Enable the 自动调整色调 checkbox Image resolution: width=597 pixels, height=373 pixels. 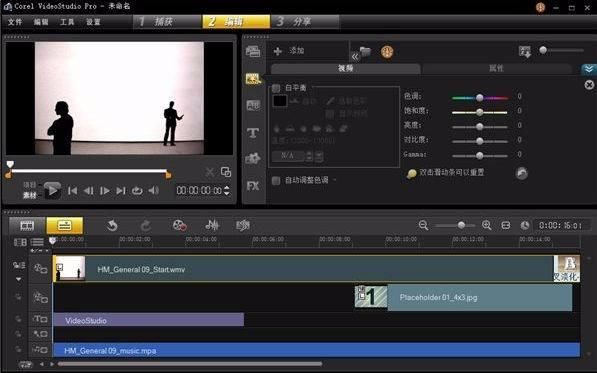pos(276,180)
